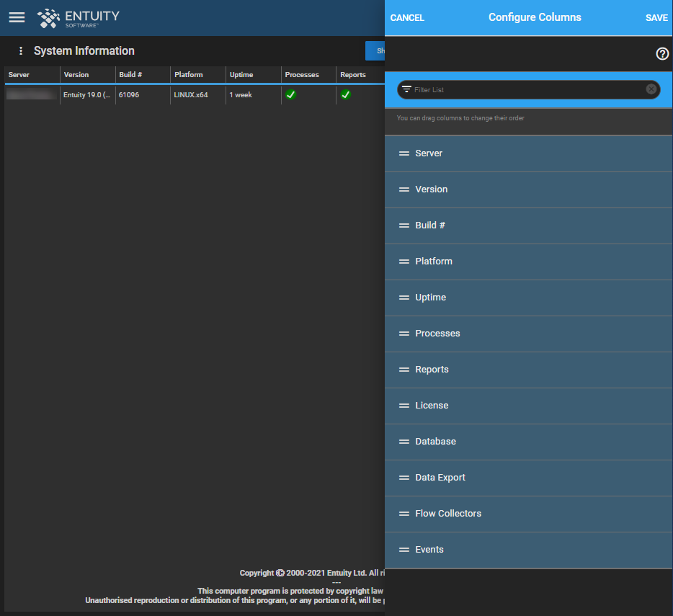The width and height of the screenshot is (673, 616).
Task: Select the License column entry
Action: 528,406
